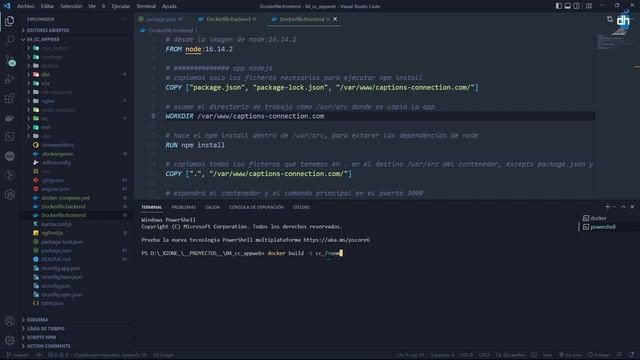Open the Ver menu
This screenshot has height=360, width=640.
click(x=92, y=6)
